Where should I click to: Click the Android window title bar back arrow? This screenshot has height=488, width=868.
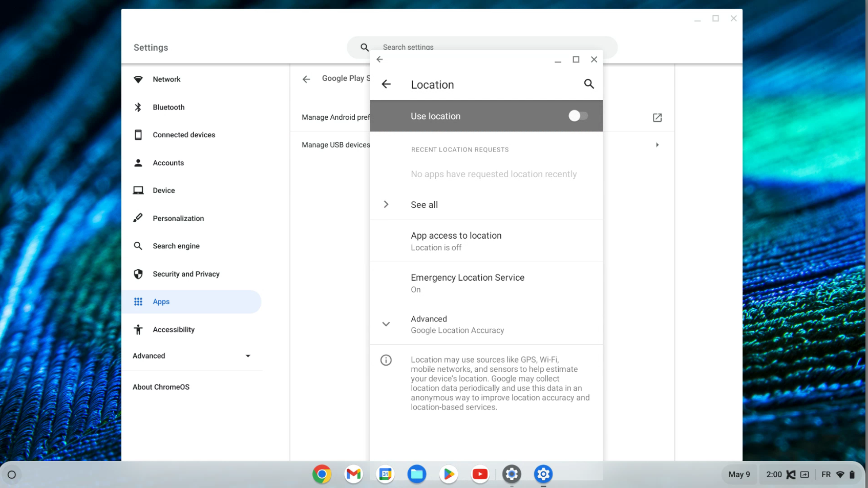379,59
